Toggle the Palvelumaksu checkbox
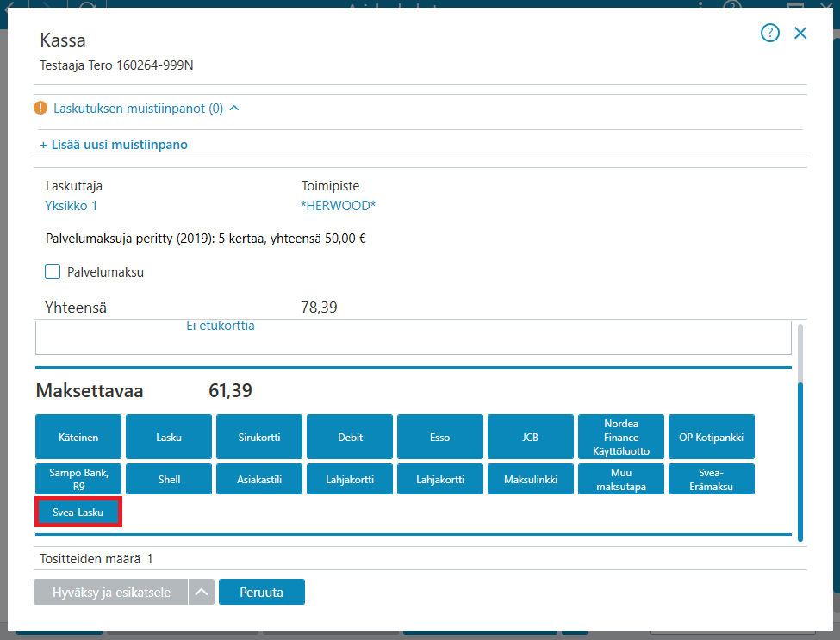 pos(53,271)
